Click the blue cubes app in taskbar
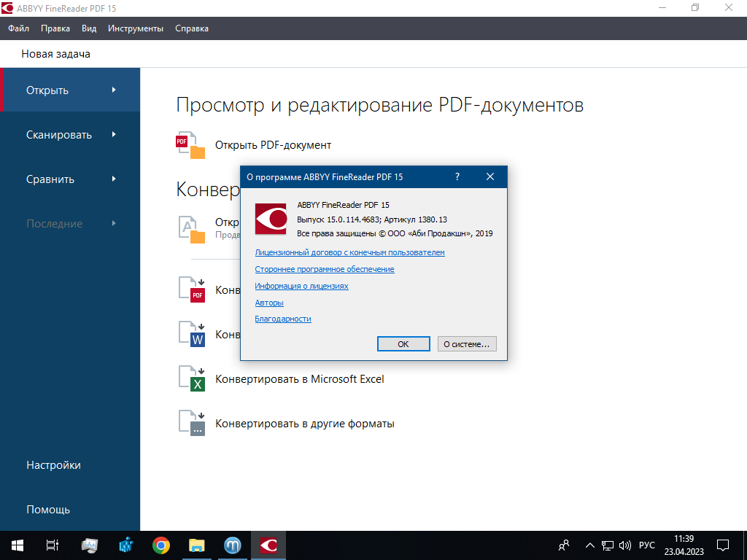This screenshot has height=560, width=747. [125, 545]
